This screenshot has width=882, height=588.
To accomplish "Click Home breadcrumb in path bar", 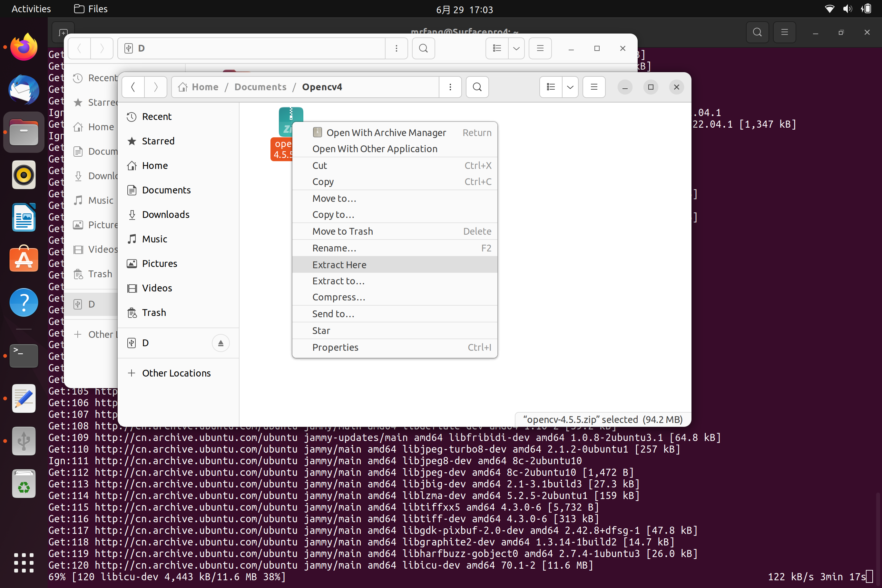I will [x=198, y=87].
